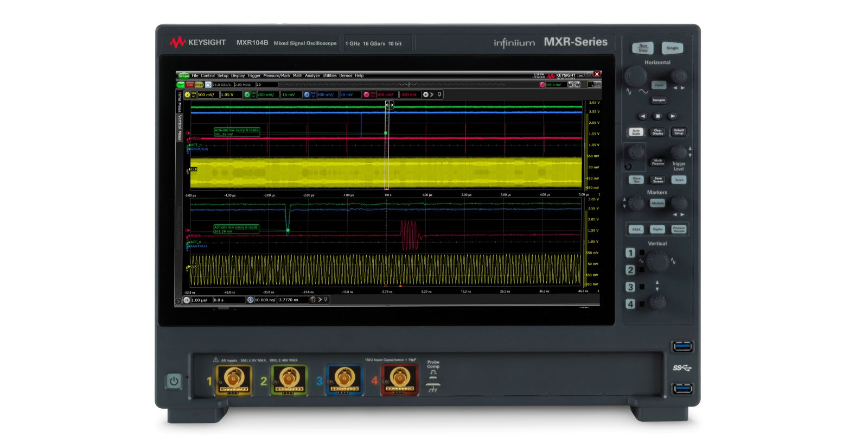Screen dimensions: 868x437
Task: Expand more channels with chevron arrow
Action: pos(432,94)
